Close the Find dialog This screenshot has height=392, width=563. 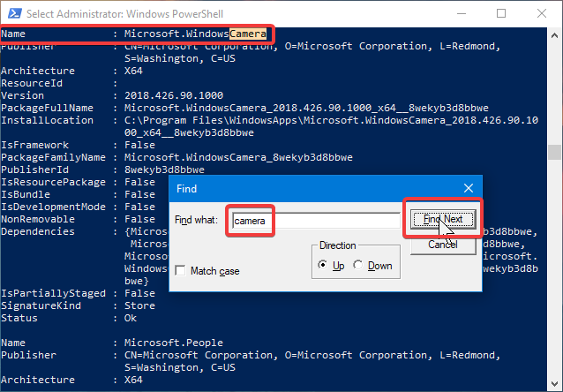(x=469, y=188)
